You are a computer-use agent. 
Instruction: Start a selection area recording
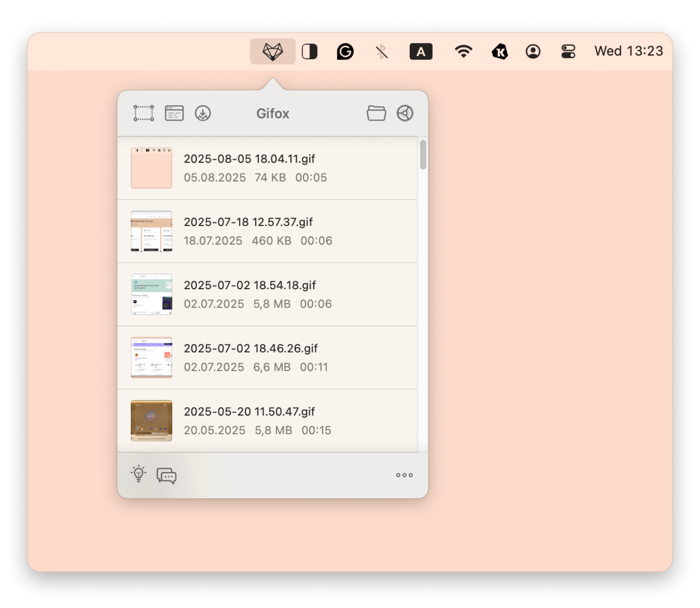(144, 113)
